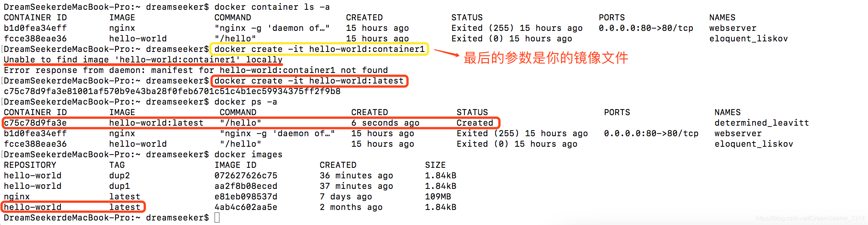Click the '6 seconds ago' created value
Viewport: 868px width, 225px height.
click(x=385, y=123)
